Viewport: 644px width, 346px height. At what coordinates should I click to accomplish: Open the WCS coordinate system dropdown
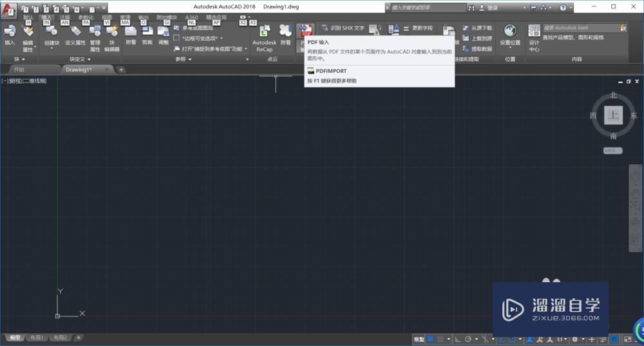pos(612,151)
